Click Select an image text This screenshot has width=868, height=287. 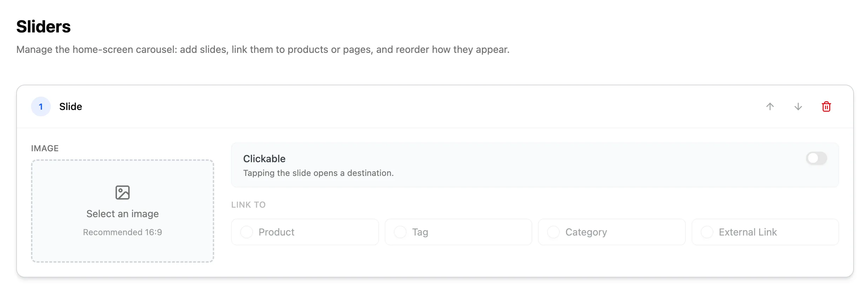123,214
